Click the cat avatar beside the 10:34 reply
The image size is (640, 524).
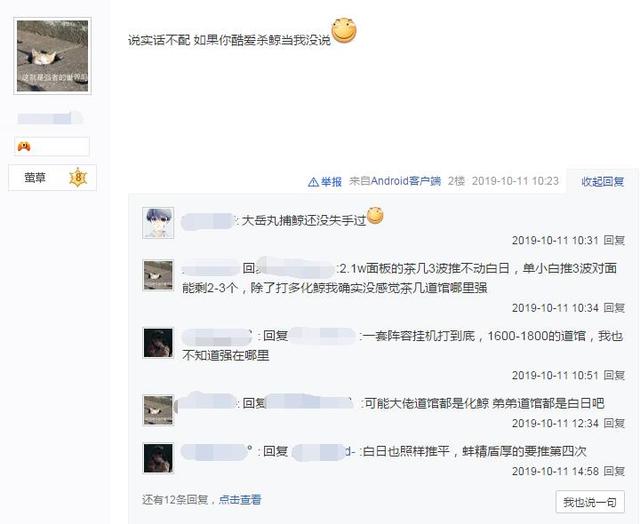pos(158,275)
